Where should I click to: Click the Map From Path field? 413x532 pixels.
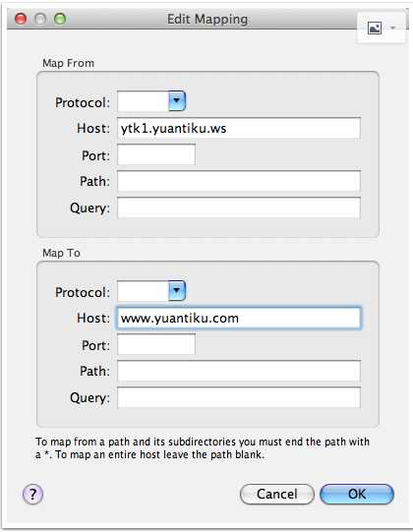click(239, 181)
